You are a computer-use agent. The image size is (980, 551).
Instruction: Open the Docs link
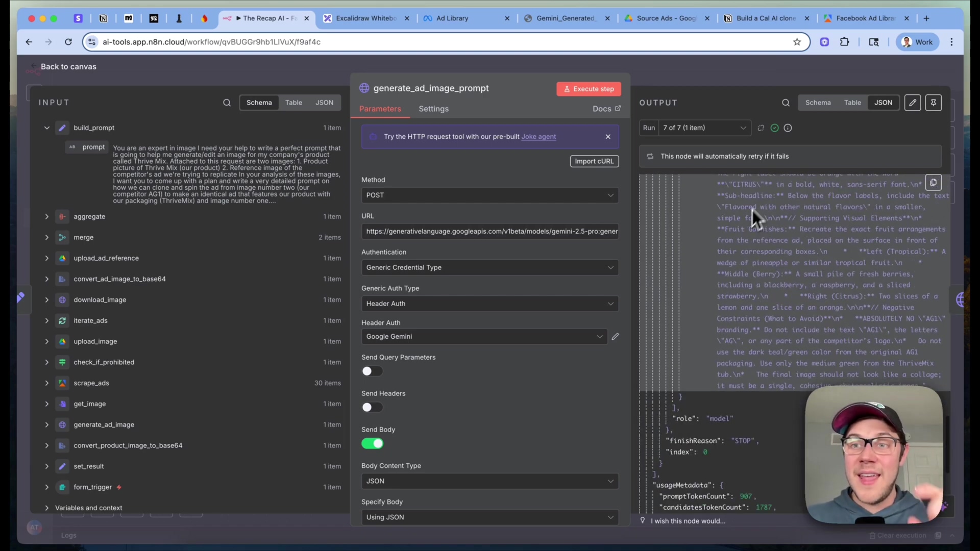click(x=606, y=109)
